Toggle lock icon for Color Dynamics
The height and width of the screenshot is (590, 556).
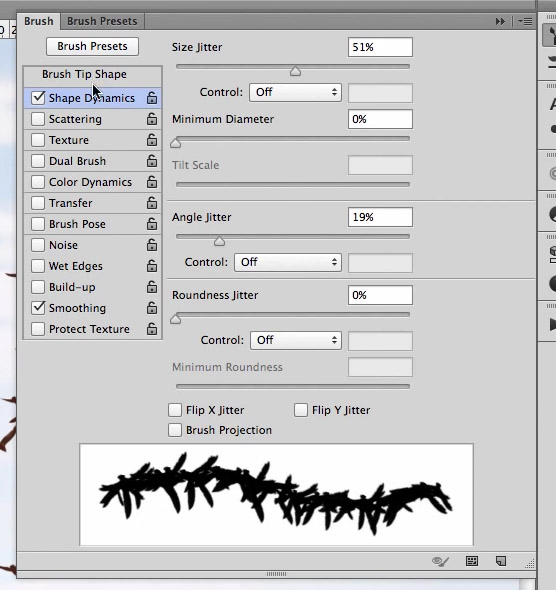pyautogui.click(x=152, y=182)
